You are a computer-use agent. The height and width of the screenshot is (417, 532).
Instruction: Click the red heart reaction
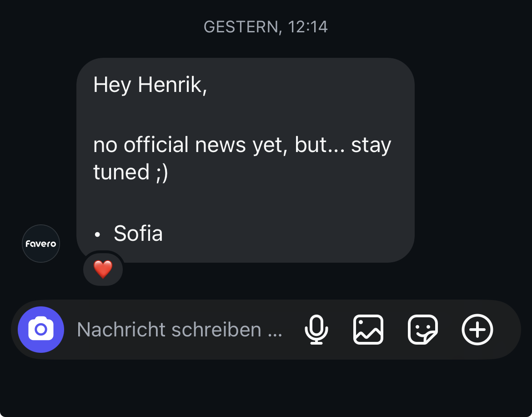click(x=103, y=270)
